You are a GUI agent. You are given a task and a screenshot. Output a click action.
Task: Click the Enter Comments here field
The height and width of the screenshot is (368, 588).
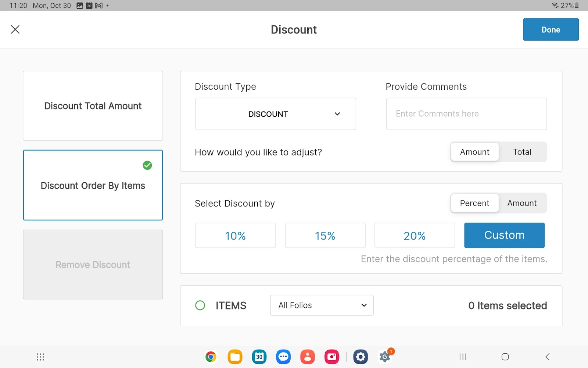click(466, 114)
